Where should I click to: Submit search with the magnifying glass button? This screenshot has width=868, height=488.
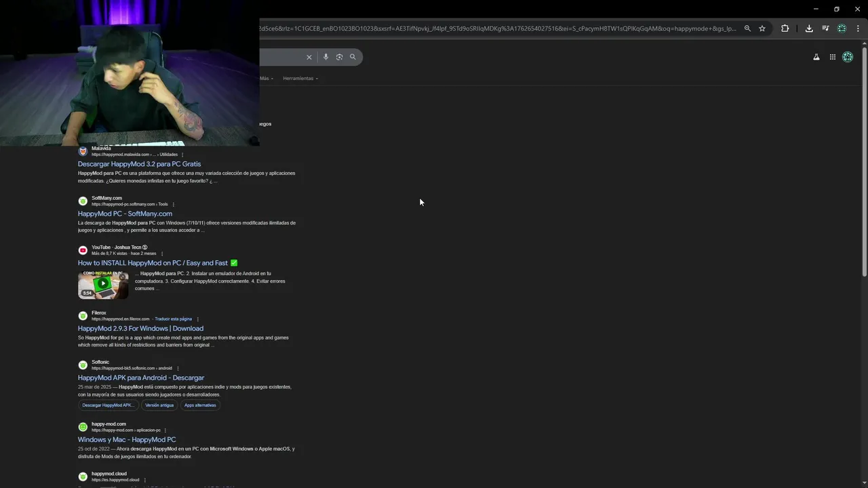tap(353, 57)
